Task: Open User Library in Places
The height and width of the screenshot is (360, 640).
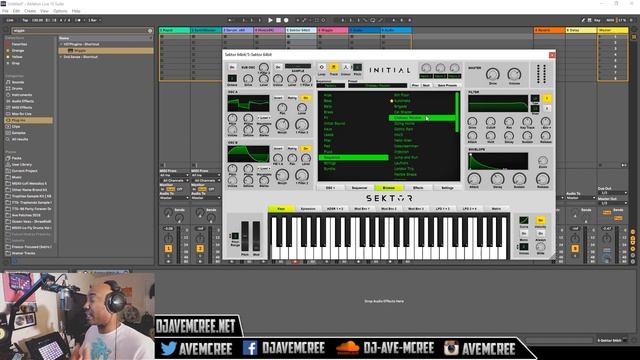Action: [x=21, y=164]
